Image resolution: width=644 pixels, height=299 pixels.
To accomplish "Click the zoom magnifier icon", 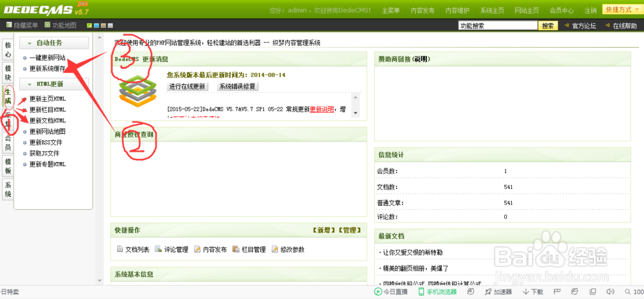I will tap(627, 292).
